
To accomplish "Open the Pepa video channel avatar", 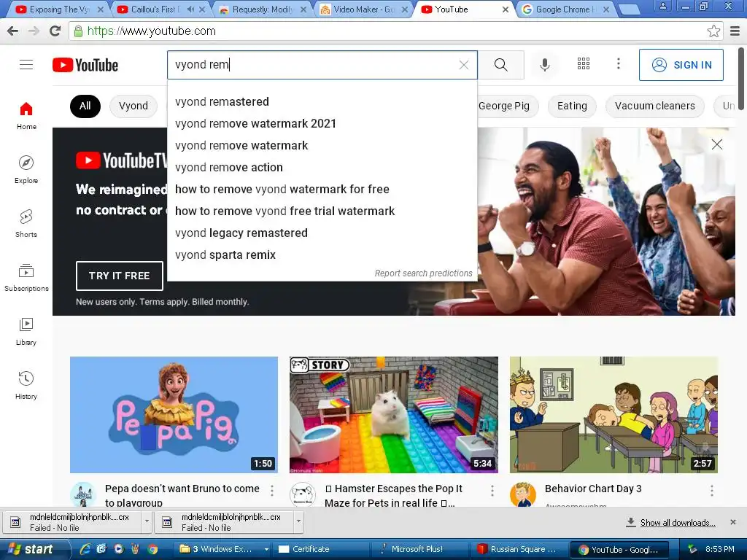I will click(x=83, y=494).
